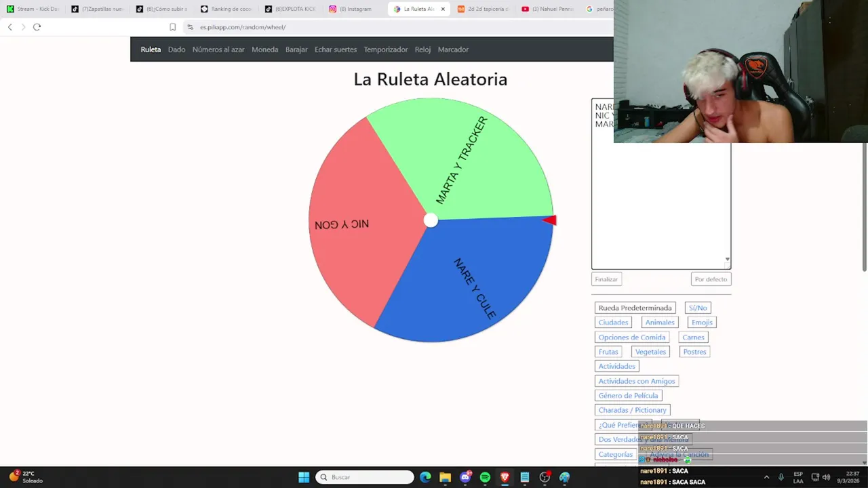
Task: Load the Postres preset
Action: (x=694, y=352)
